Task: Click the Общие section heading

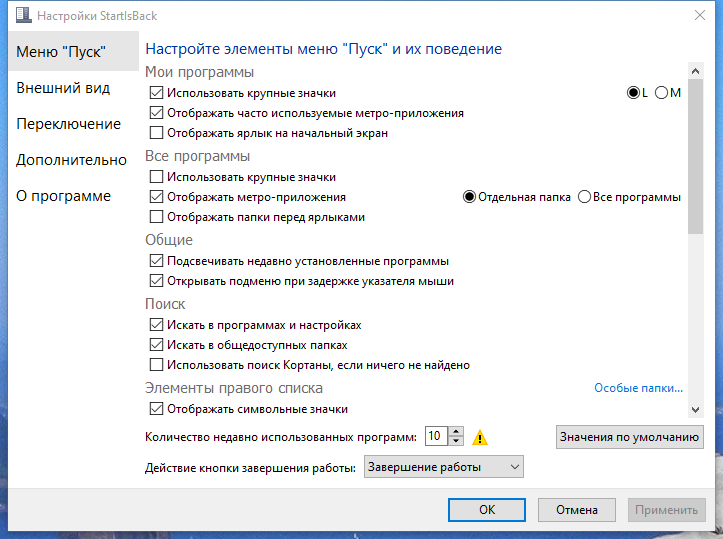Action: [169, 240]
